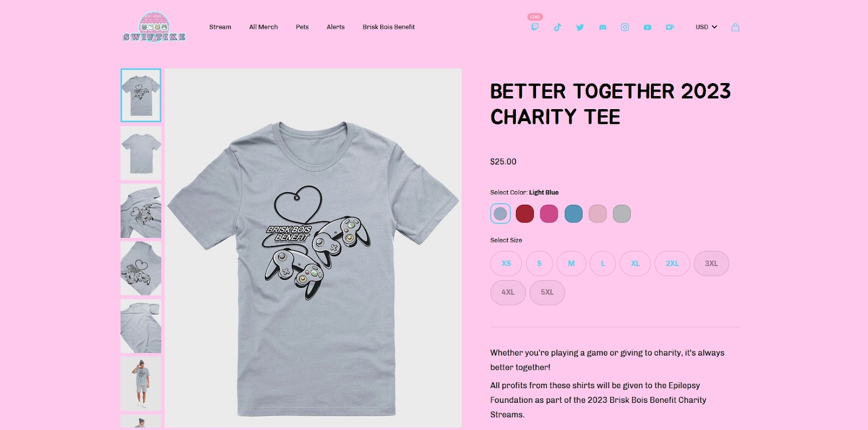This screenshot has height=430, width=868.
Task: Select the red color swatch
Action: pyautogui.click(x=525, y=214)
